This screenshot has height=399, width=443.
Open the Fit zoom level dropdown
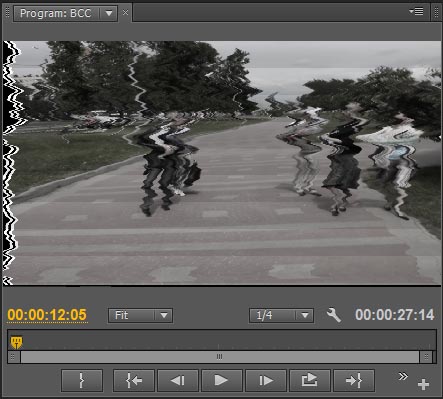(x=140, y=315)
